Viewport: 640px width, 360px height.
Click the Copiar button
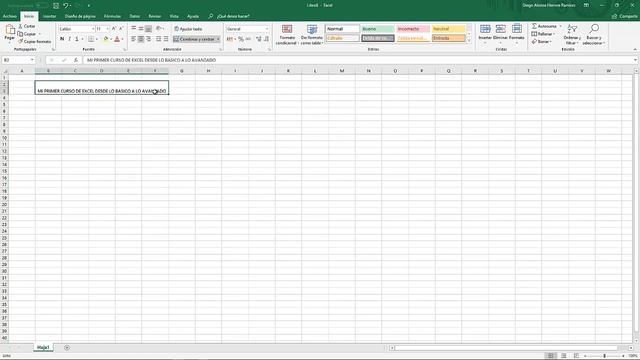pos(27,34)
